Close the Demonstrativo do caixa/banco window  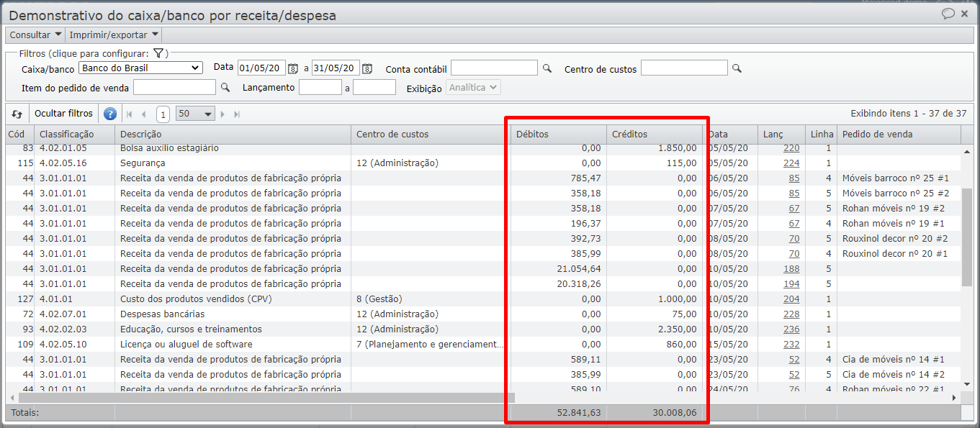click(x=965, y=14)
